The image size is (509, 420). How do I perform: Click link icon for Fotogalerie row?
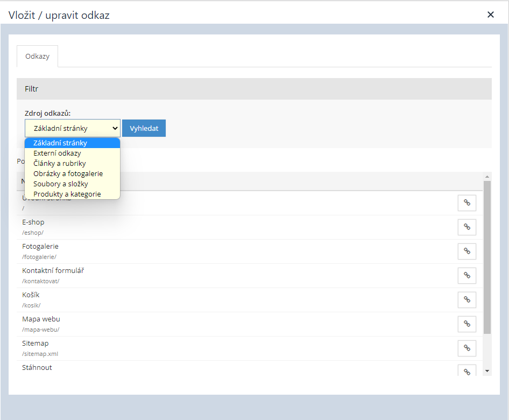pyautogui.click(x=466, y=251)
